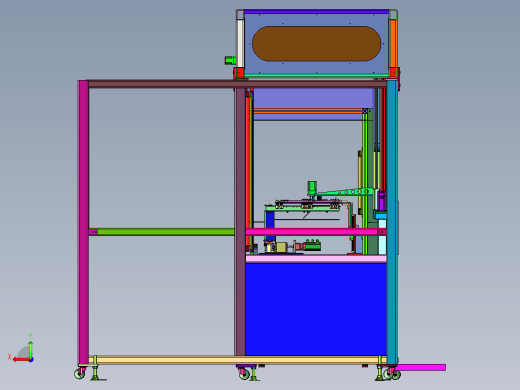Select the orange horizontal rail under purple panel
Viewport: 520px width, 390px height.
pyautogui.click(x=308, y=111)
